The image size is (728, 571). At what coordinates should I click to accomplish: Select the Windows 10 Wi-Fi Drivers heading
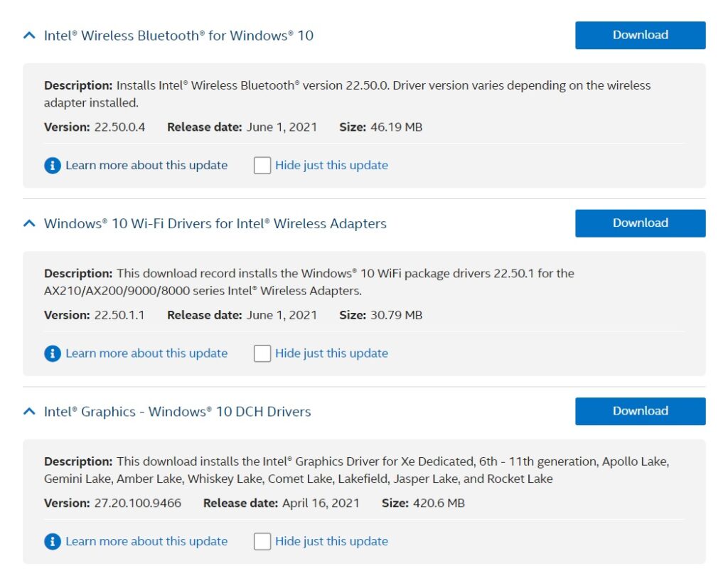215,223
